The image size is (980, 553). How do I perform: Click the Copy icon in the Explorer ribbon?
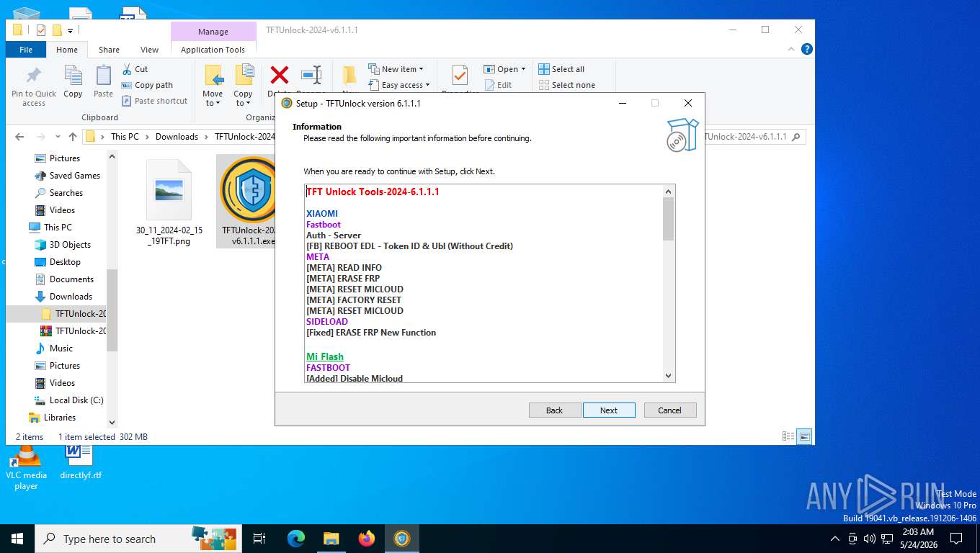coord(73,76)
